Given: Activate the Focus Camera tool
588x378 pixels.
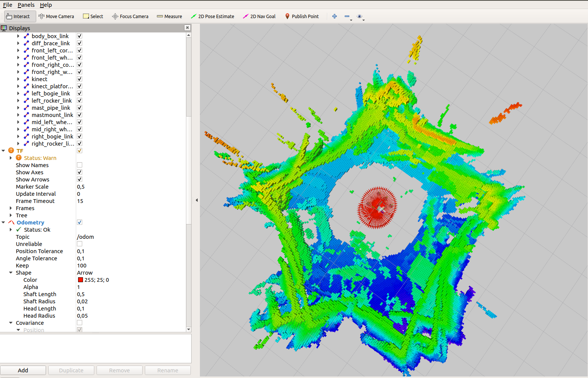Looking at the screenshot, I should click(x=130, y=16).
